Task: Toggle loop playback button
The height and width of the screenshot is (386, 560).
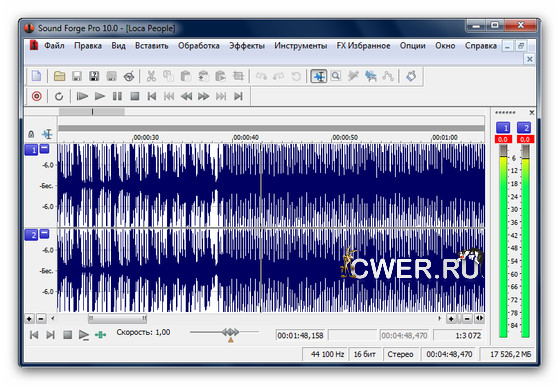Action: click(x=59, y=96)
